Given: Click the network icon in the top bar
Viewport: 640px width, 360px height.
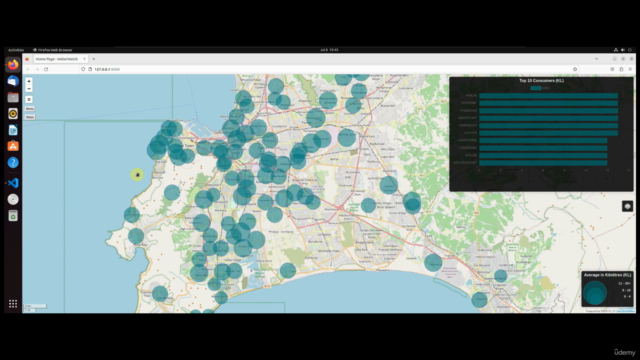Looking at the screenshot, I should 616,50.
